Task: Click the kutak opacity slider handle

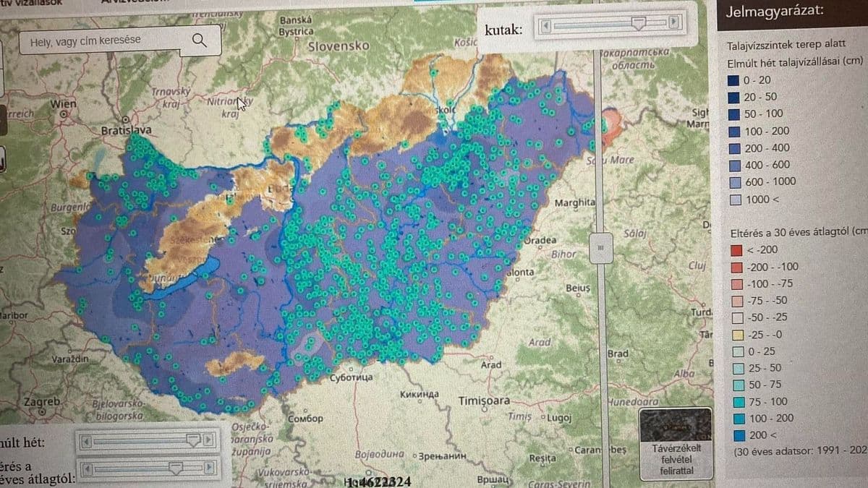Action: [639, 23]
